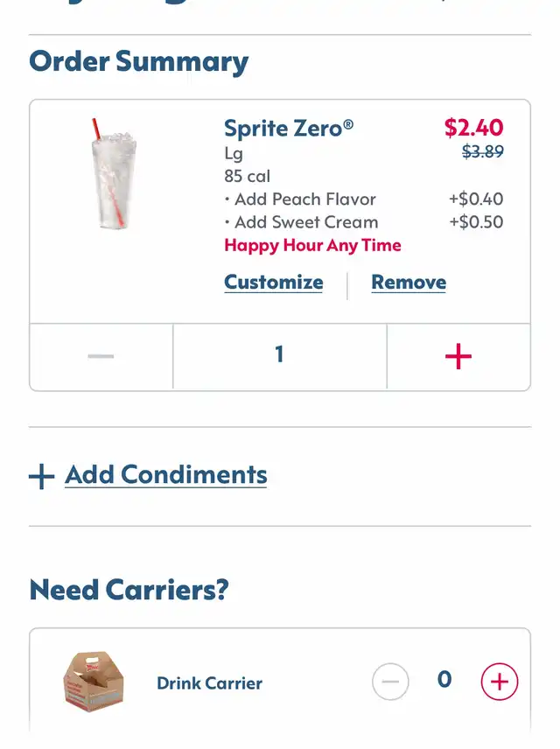Tap the Drink Carrier minus circle icon
Screen dimensions: 560x749
(x=390, y=682)
